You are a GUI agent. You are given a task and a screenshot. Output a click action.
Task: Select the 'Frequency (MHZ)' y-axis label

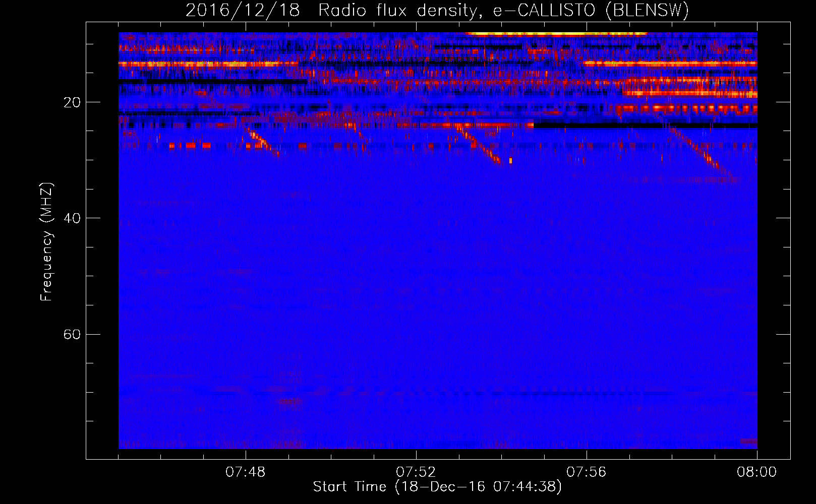[x=46, y=242]
